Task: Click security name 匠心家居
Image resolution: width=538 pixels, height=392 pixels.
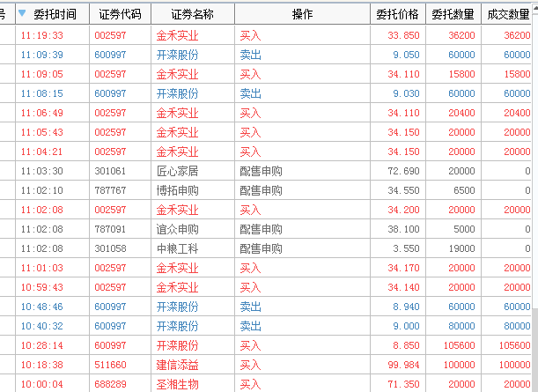Action: (177, 171)
